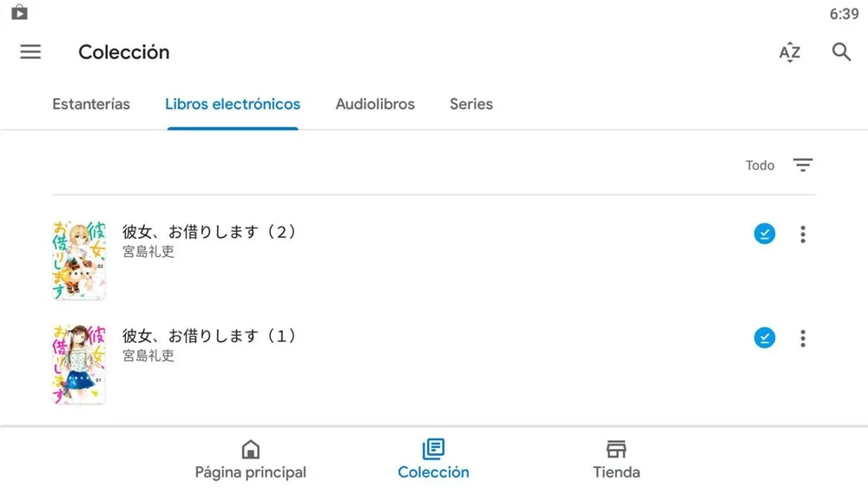The width and height of the screenshot is (868, 488).
Task: Tap volume 2 cover thumbnail
Action: [79, 260]
